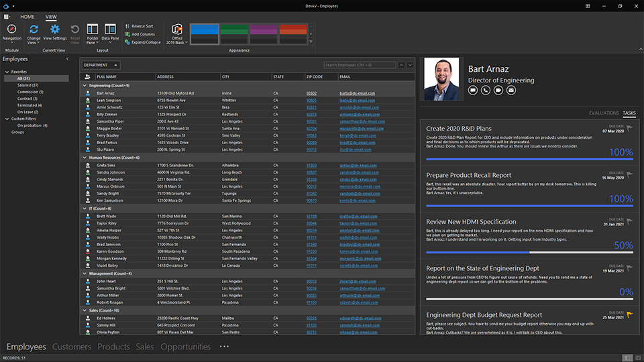Click the chat message icon for Bart Arnaz

473,90
